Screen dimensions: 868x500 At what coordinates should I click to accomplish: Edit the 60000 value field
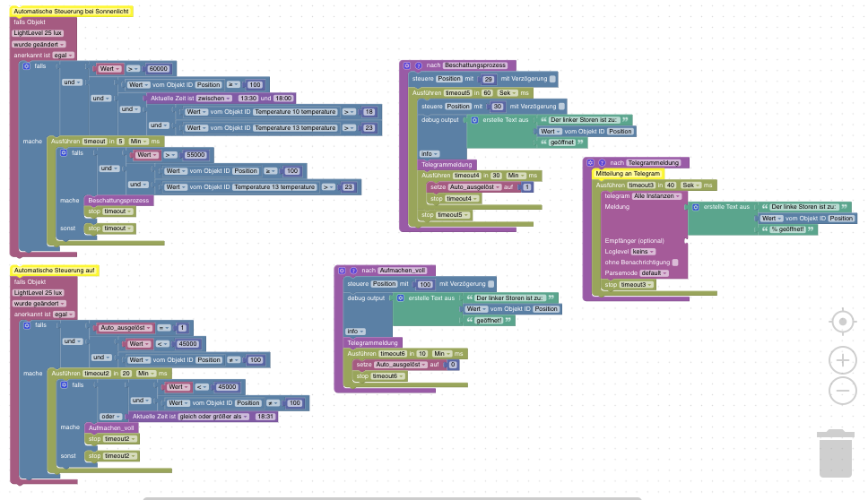159,69
